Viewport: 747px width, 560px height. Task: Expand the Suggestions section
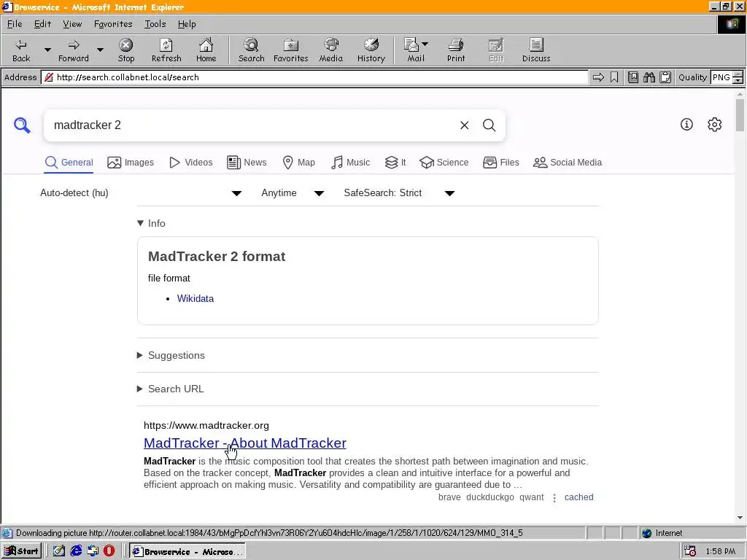(171, 355)
